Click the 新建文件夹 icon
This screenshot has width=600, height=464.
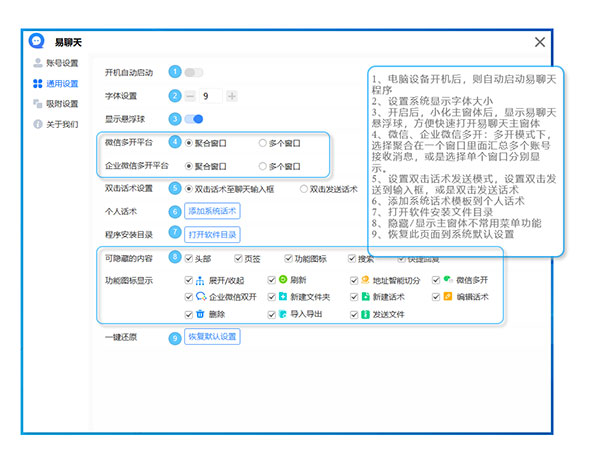tap(283, 296)
